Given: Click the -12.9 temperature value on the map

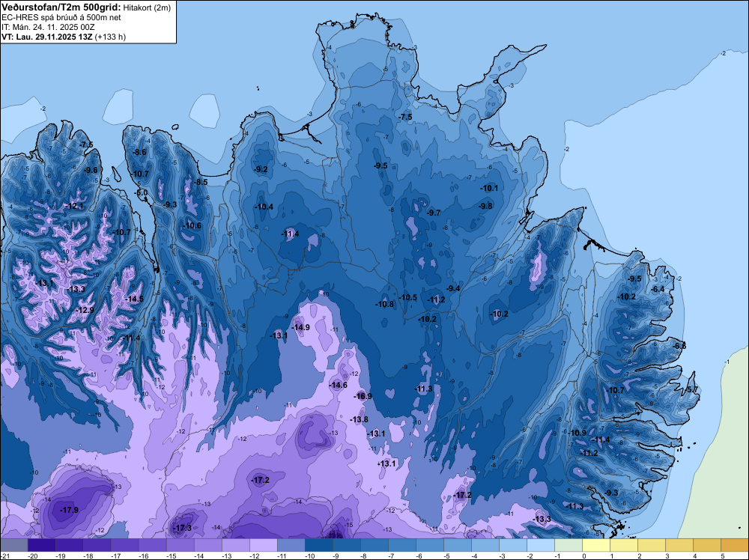Looking at the screenshot, I should tap(85, 310).
